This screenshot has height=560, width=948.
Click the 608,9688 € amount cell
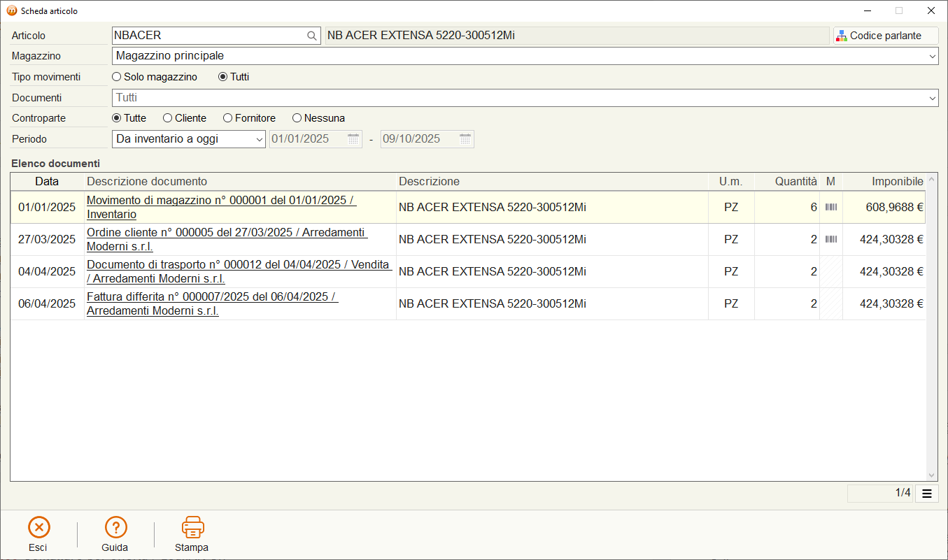[x=884, y=207]
